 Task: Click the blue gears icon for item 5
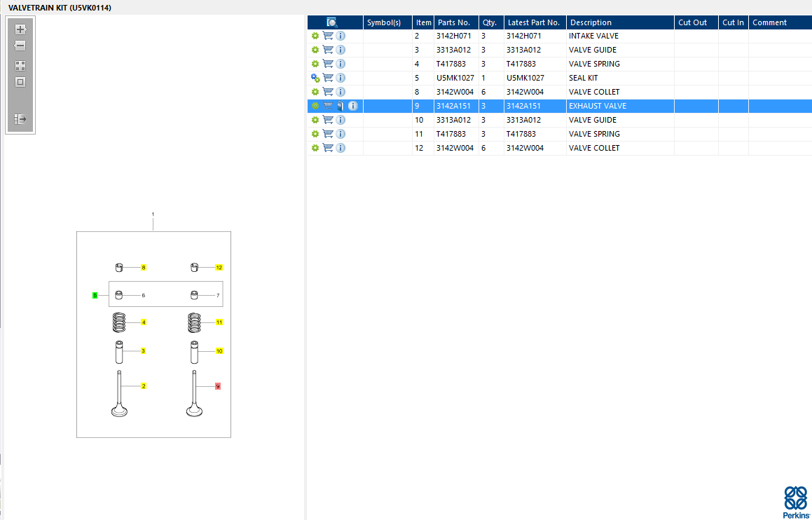(315, 78)
